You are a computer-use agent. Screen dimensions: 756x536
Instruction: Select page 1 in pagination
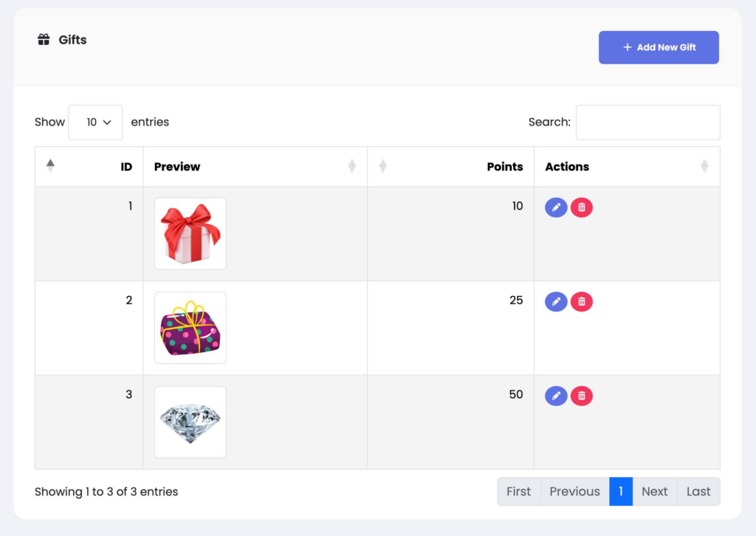click(621, 492)
